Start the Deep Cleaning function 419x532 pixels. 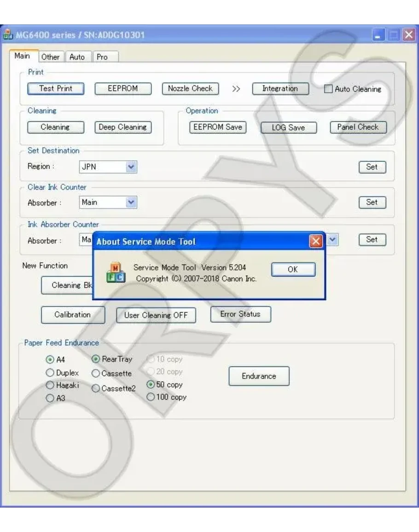(x=122, y=128)
